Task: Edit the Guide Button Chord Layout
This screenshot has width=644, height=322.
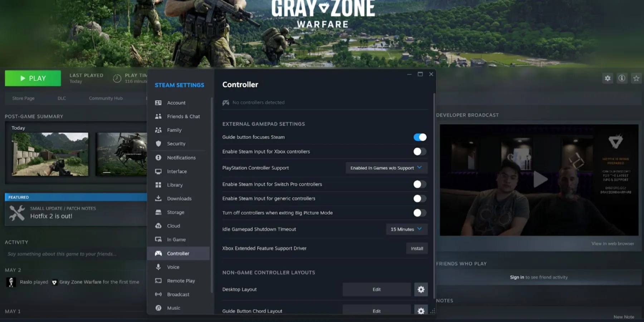Action: (x=376, y=311)
